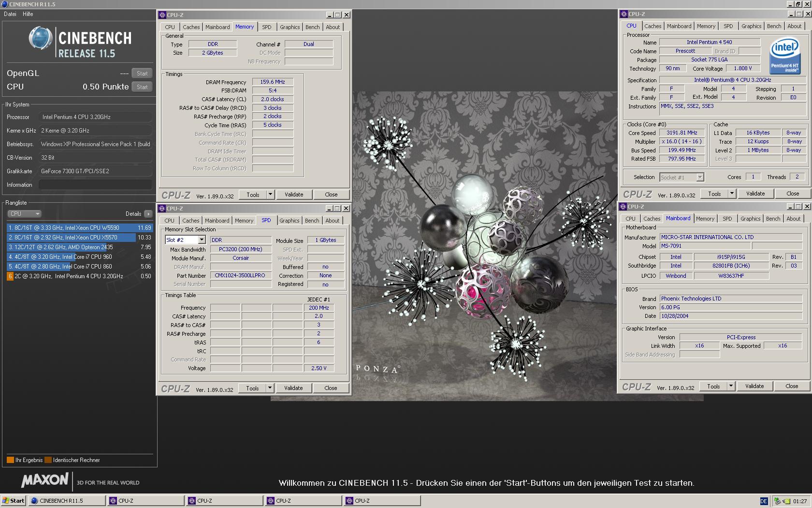Click Tools button in the Memory window
Screen dimensions: 812x508
(253, 194)
